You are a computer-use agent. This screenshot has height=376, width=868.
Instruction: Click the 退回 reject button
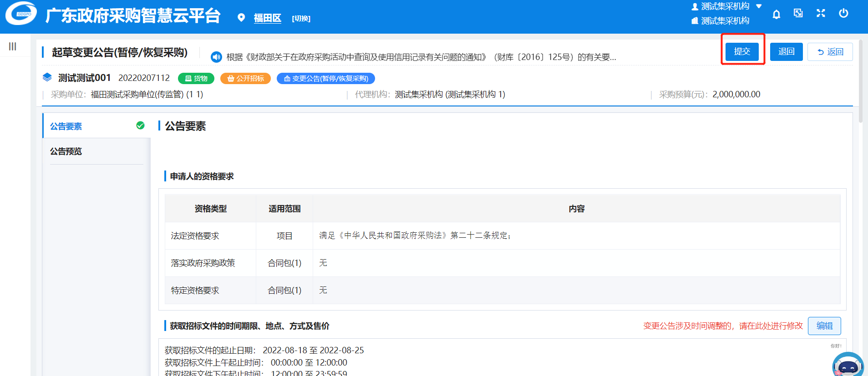tap(786, 52)
